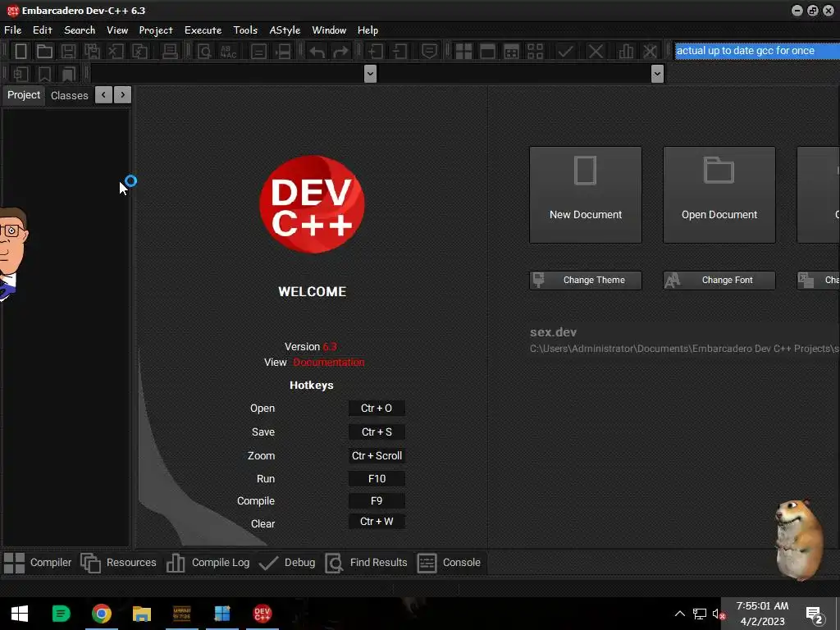Open the notification center in system tray
This screenshot has width=840, height=630.
tap(815, 614)
